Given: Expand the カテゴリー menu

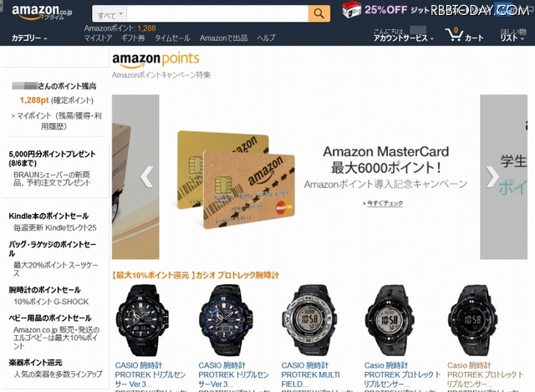Looking at the screenshot, I should point(29,38).
